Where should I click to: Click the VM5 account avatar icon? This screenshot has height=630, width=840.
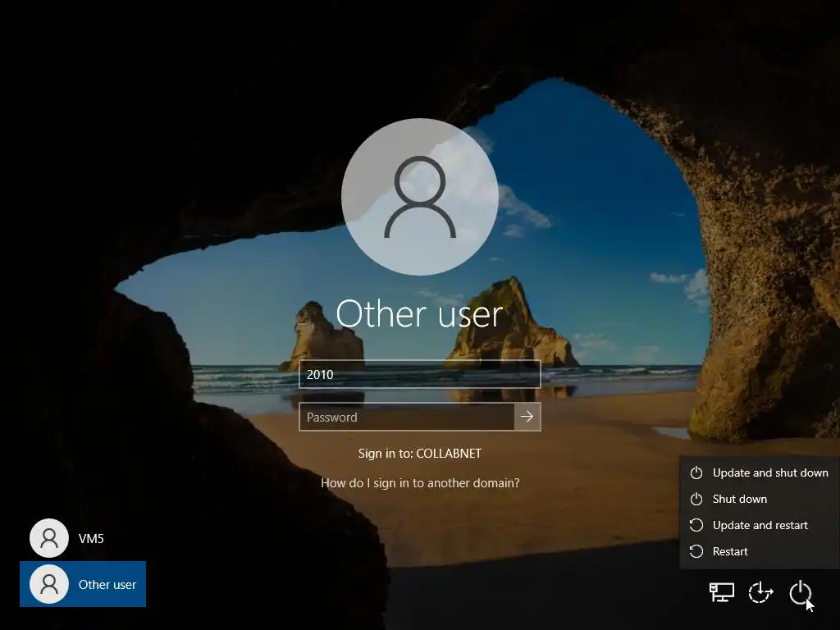pos(48,538)
